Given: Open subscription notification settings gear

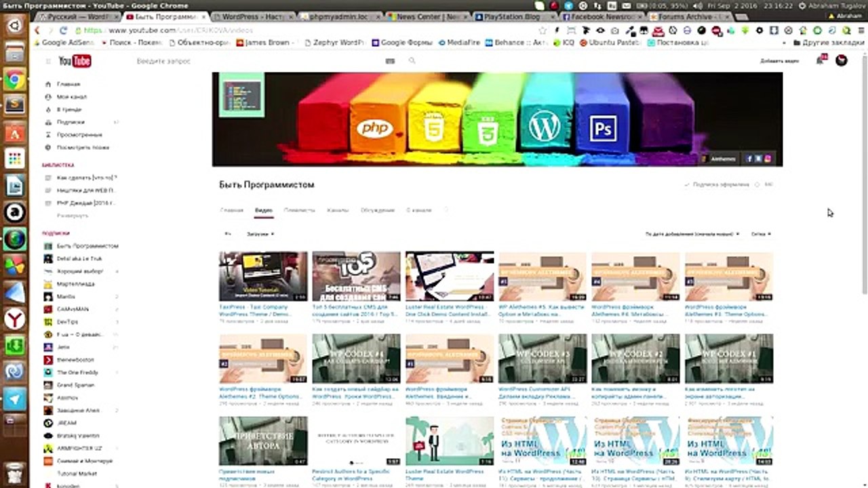Looking at the screenshot, I should (758, 184).
